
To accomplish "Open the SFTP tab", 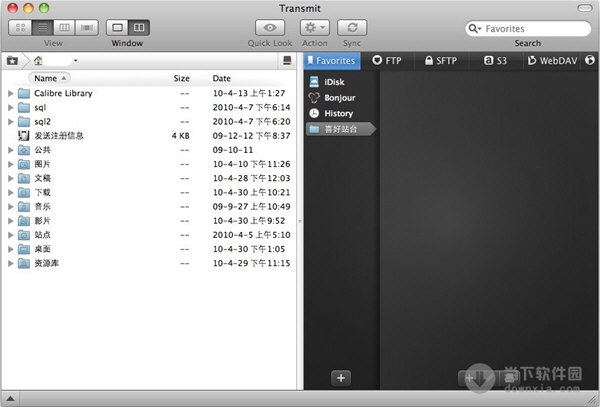I will [x=441, y=60].
